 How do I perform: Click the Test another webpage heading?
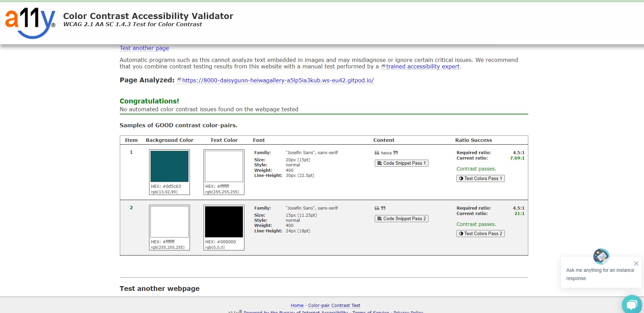[x=160, y=289]
